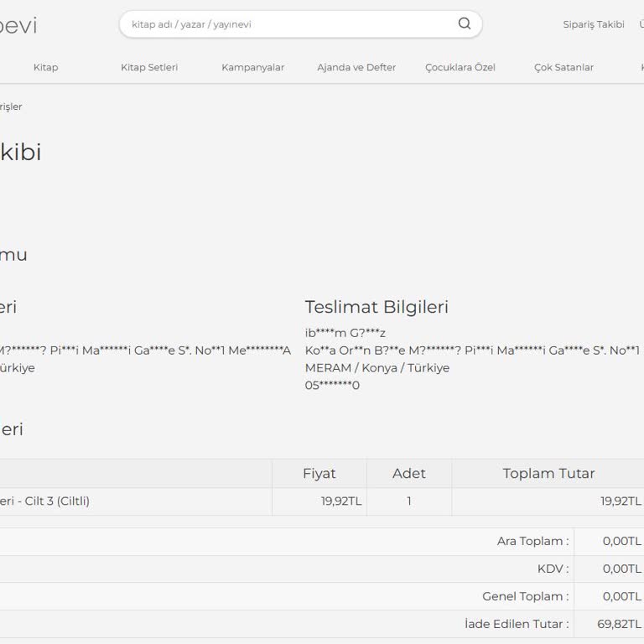Image resolution: width=644 pixels, height=644 pixels.
Task: Select Kitap Setleri in navigation
Action: tap(149, 67)
